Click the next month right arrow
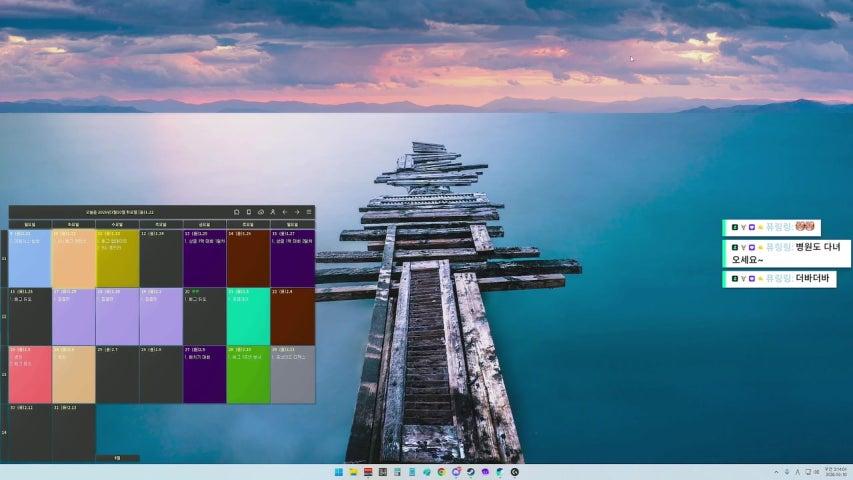The image size is (853, 480). 296,212
